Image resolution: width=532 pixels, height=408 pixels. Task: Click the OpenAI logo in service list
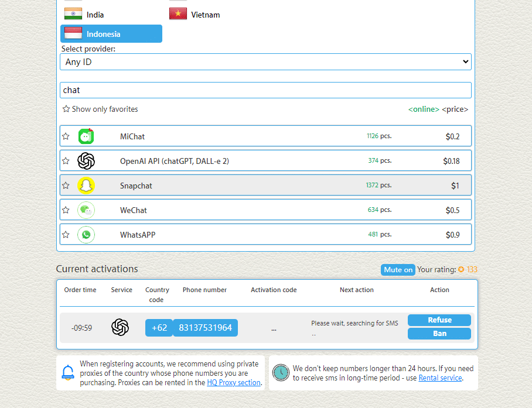pyautogui.click(x=86, y=160)
